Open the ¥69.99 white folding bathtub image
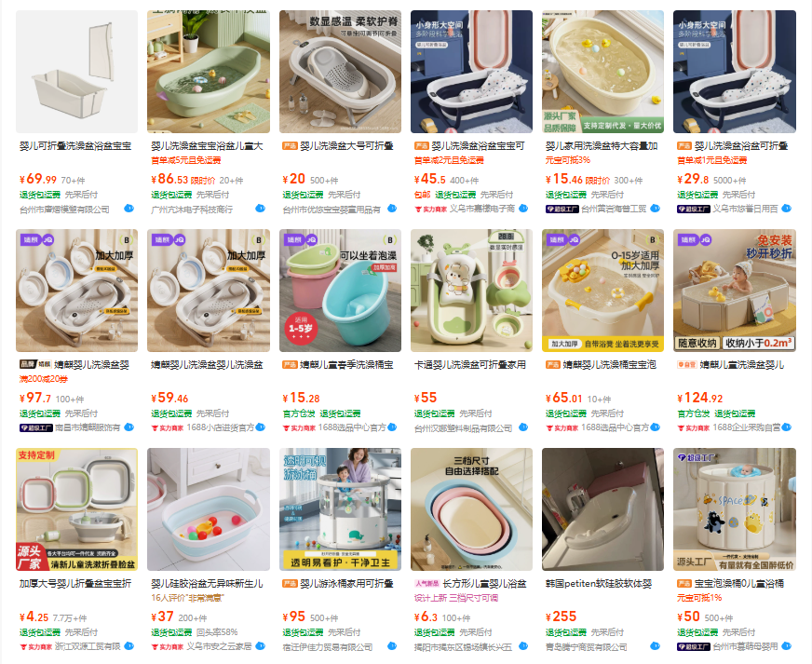The width and height of the screenshot is (812, 664). 76,72
